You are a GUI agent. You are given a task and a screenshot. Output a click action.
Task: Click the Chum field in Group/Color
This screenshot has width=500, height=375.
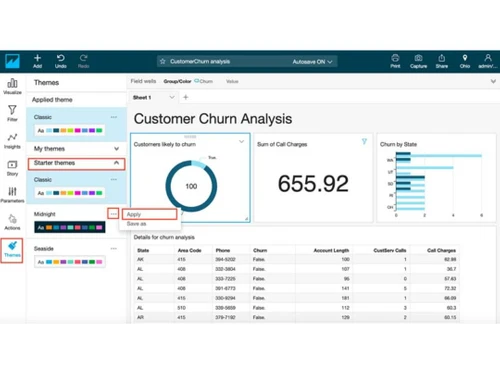203,81
